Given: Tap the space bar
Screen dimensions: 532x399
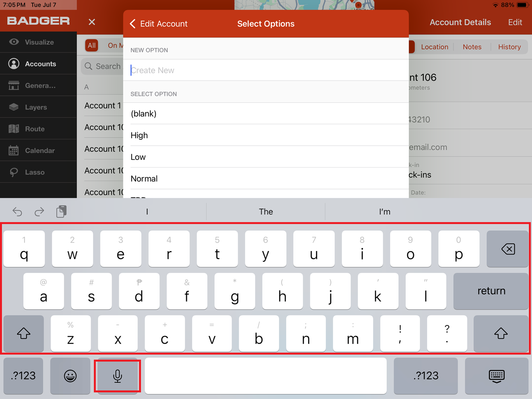Looking at the screenshot, I should click(x=266, y=376).
